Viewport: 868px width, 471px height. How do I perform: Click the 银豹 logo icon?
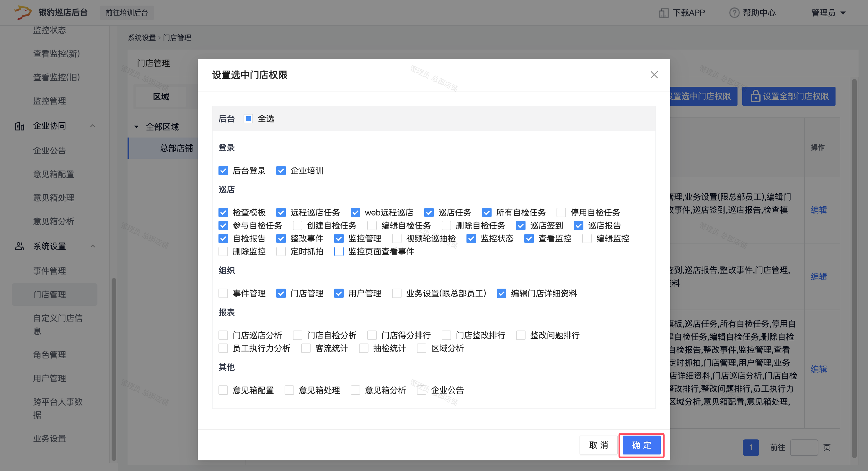click(23, 12)
